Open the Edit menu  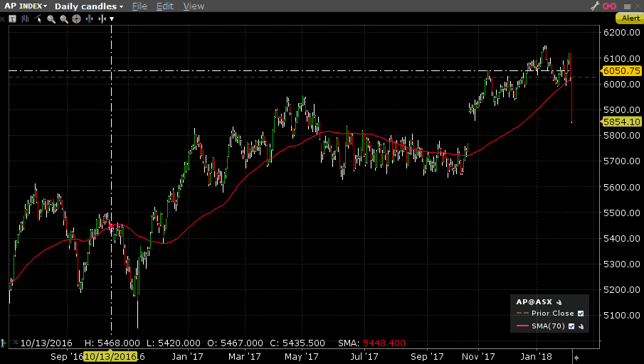tap(165, 6)
